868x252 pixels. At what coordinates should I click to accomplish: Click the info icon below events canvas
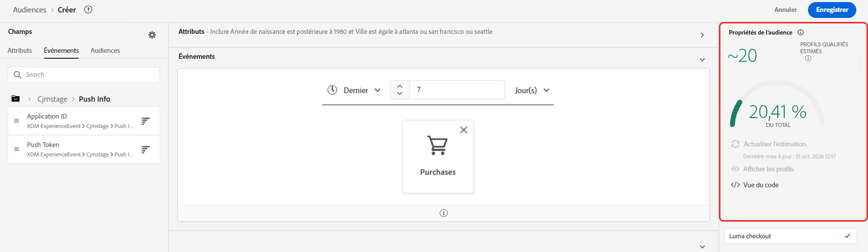[444, 213]
